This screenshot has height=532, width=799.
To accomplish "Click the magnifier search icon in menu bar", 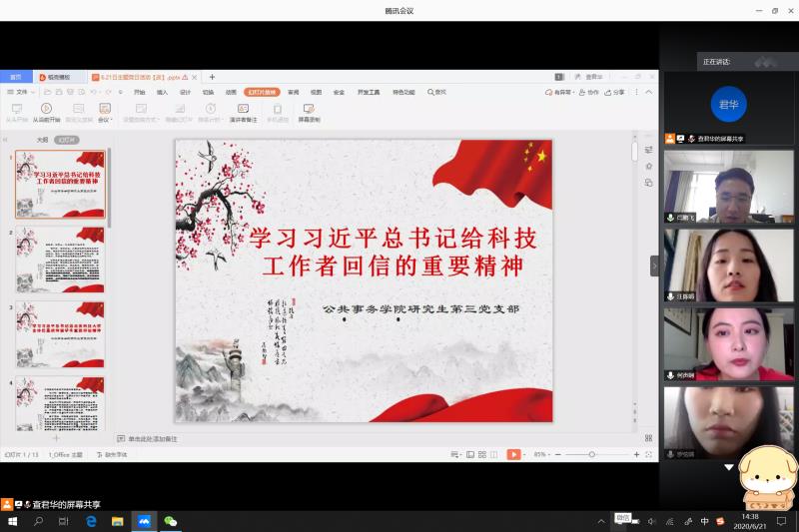I will [x=430, y=92].
